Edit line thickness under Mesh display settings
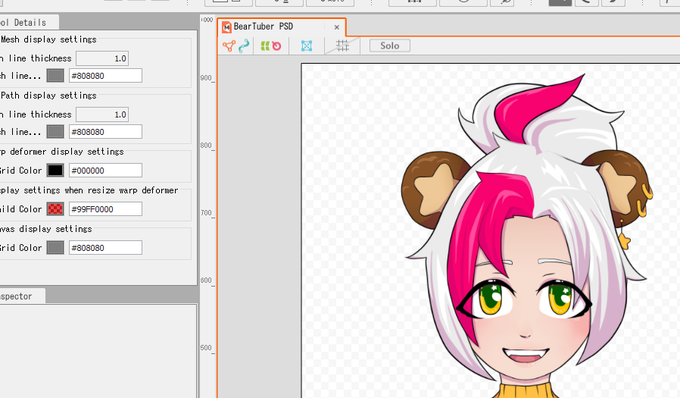Viewport: 680px width, 398px height. (102, 58)
